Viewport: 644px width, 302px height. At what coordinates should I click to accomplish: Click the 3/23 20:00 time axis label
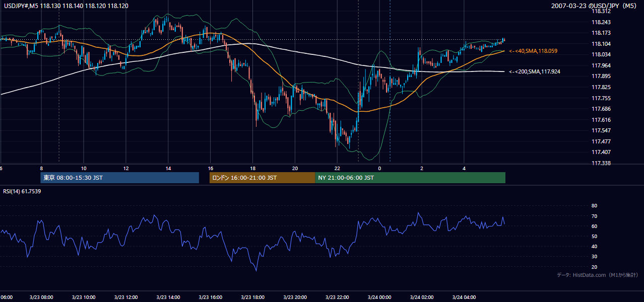click(x=295, y=297)
